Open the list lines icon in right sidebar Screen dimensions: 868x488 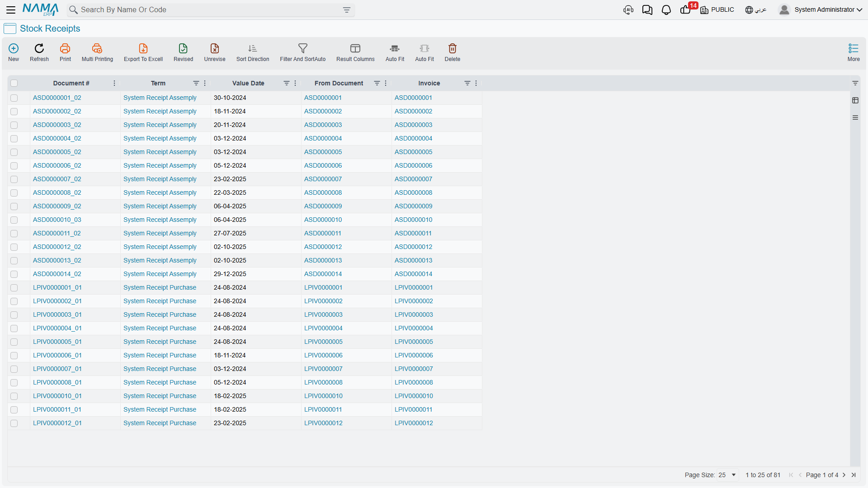pos(855,117)
